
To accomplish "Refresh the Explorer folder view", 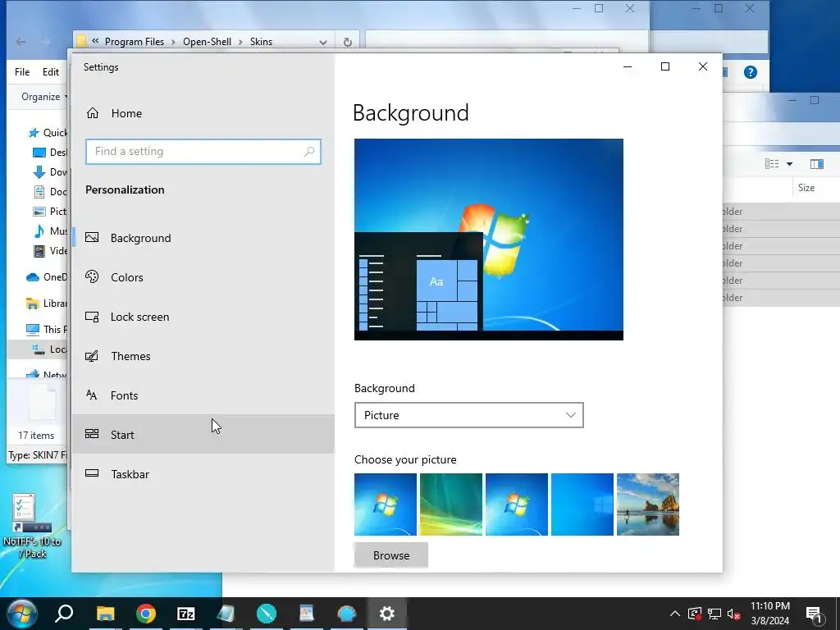I will pyautogui.click(x=348, y=42).
